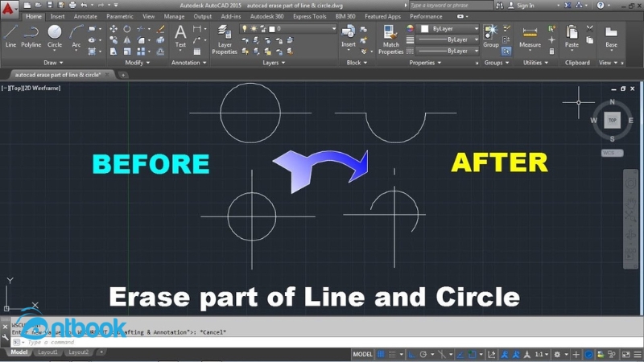644x362 pixels.
Task: Click the Move tool icon
Action: [114, 29]
